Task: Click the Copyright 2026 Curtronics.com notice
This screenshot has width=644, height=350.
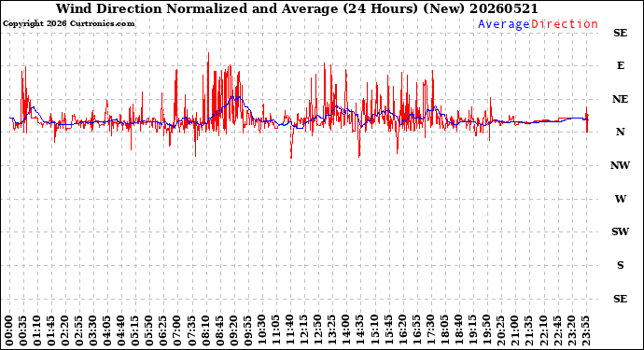Action: (68, 24)
